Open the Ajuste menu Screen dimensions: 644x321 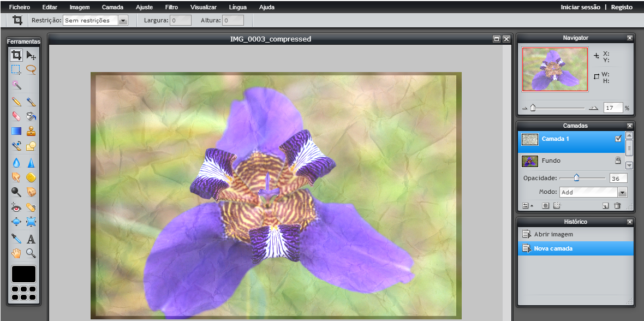click(x=144, y=7)
